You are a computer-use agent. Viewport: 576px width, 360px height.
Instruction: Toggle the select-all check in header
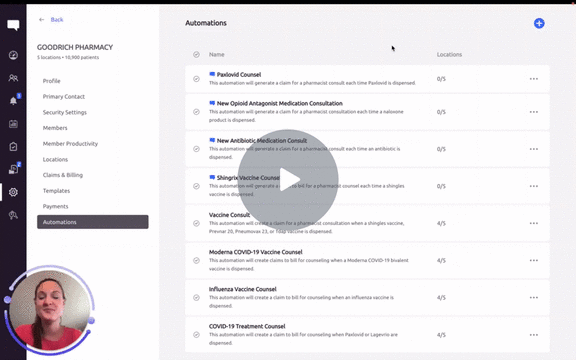click(x=197, y=54)
